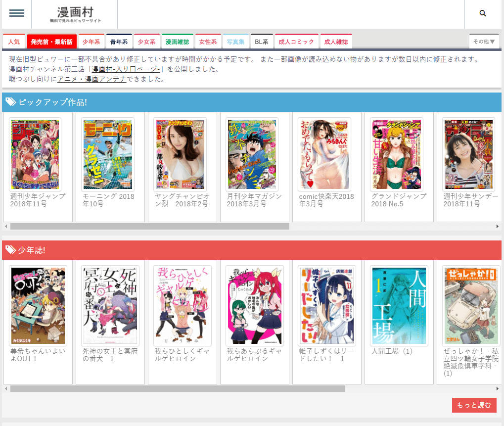Follow the アニメ・漫画アンテナ link
The width and height of the screenshot is (504, 426).
pyautogui.click(x=92, y=79)
